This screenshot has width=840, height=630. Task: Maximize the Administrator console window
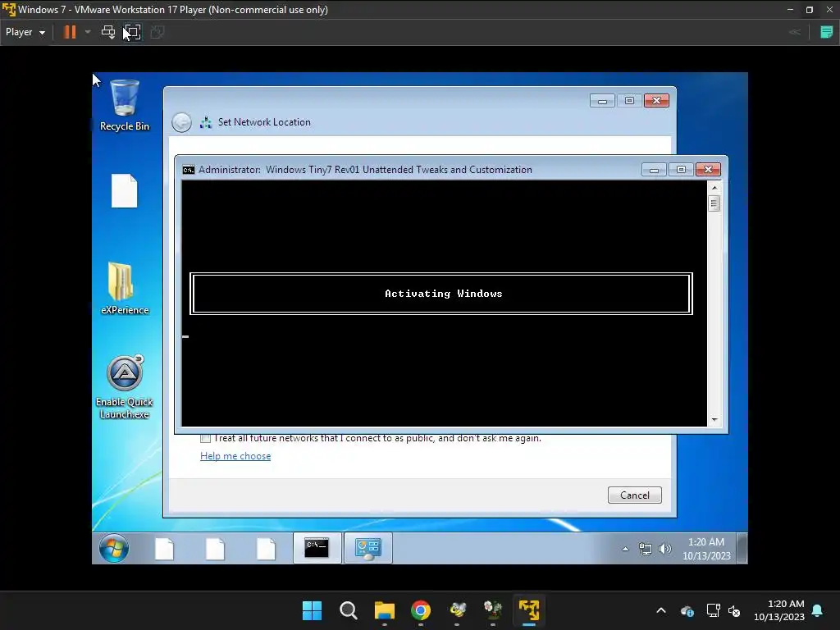(x=681, y=170)
